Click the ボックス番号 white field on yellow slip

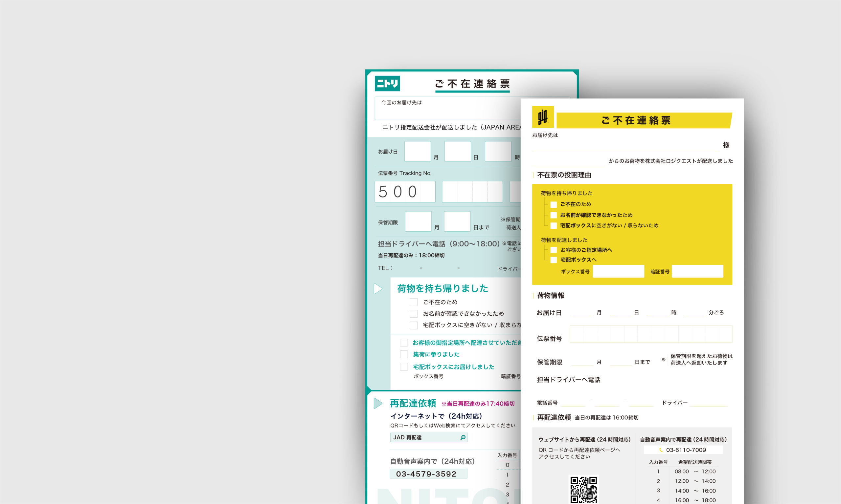[618, 271]
